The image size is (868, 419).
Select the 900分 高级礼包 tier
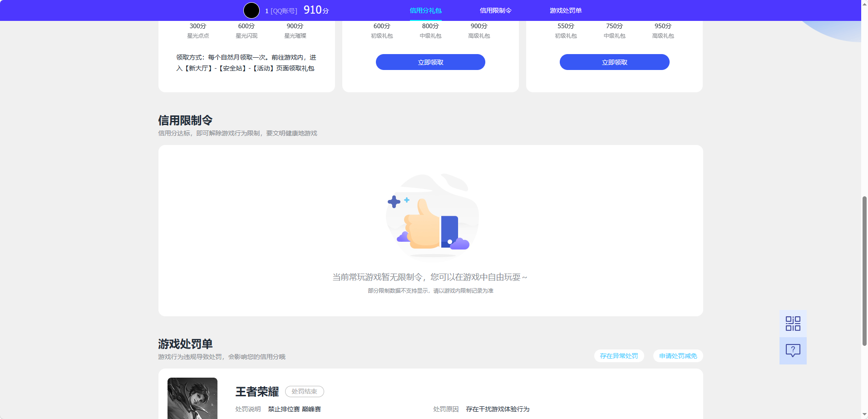[479, 30]
